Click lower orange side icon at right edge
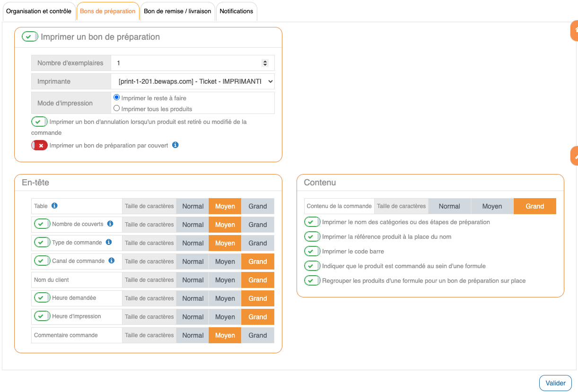 pyautogui.click(x=575, y=156)
